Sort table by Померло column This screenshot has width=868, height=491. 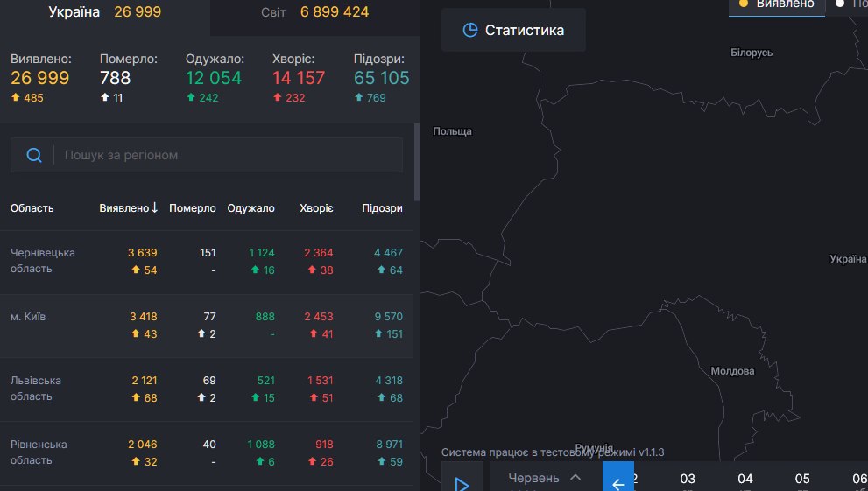[193, 208]
